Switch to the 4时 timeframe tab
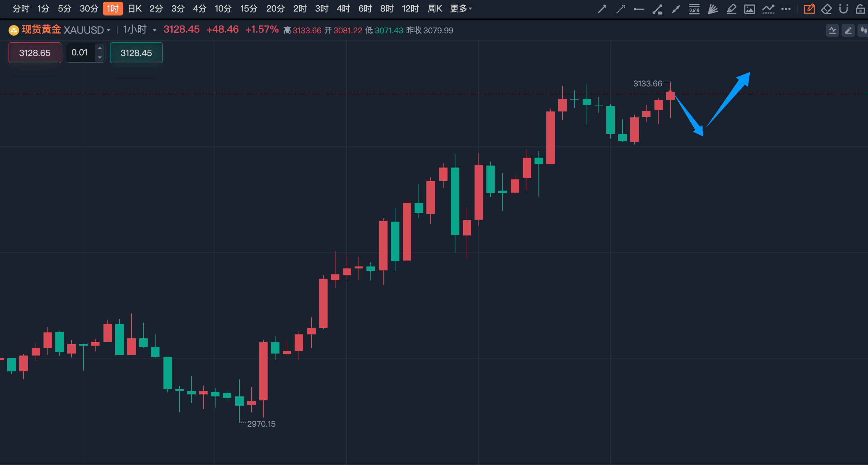The image size is (868, 465). point(343,9)
